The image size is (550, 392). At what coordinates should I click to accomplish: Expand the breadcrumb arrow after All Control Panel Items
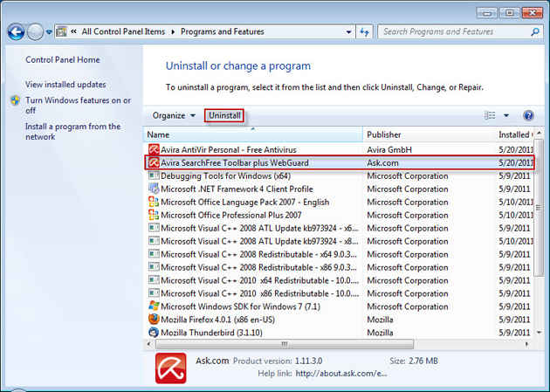point(173,32)
